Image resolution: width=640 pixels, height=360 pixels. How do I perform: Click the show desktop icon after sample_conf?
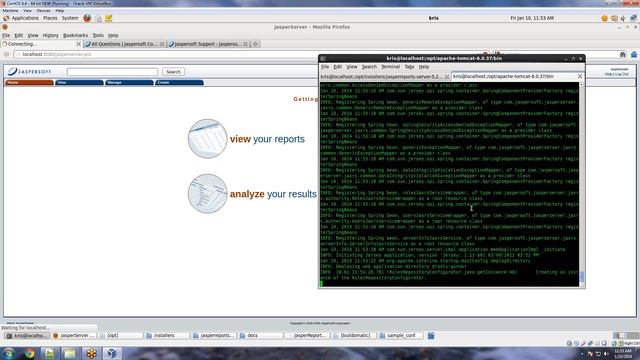(x=431, y=336)
